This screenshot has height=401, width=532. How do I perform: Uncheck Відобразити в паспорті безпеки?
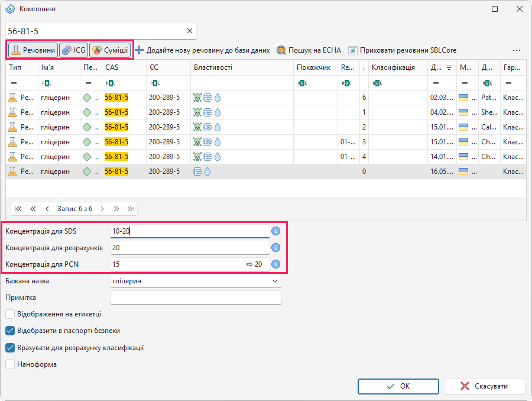[x=10, y=331]
